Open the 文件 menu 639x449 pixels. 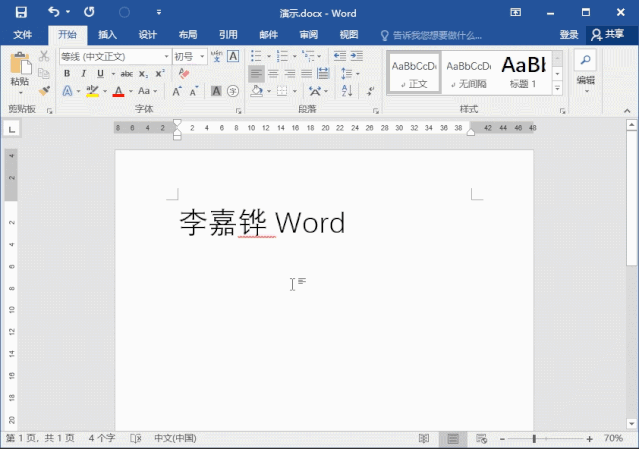(22, 35)
